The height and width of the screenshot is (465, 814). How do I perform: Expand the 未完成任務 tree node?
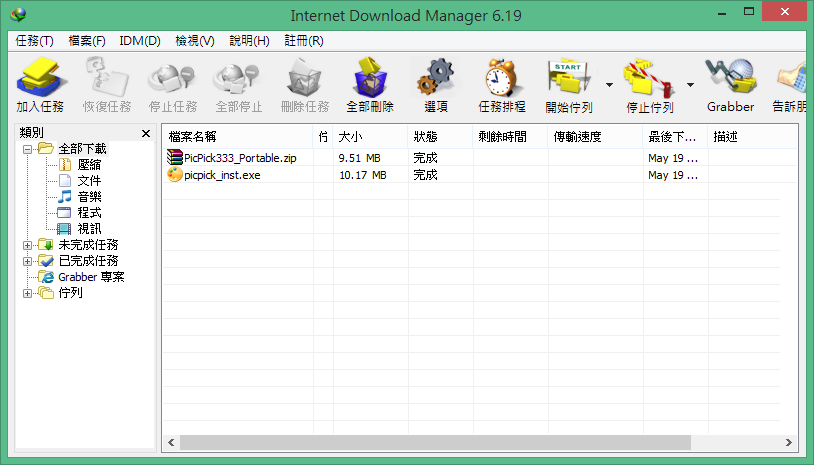coord(27,245)
